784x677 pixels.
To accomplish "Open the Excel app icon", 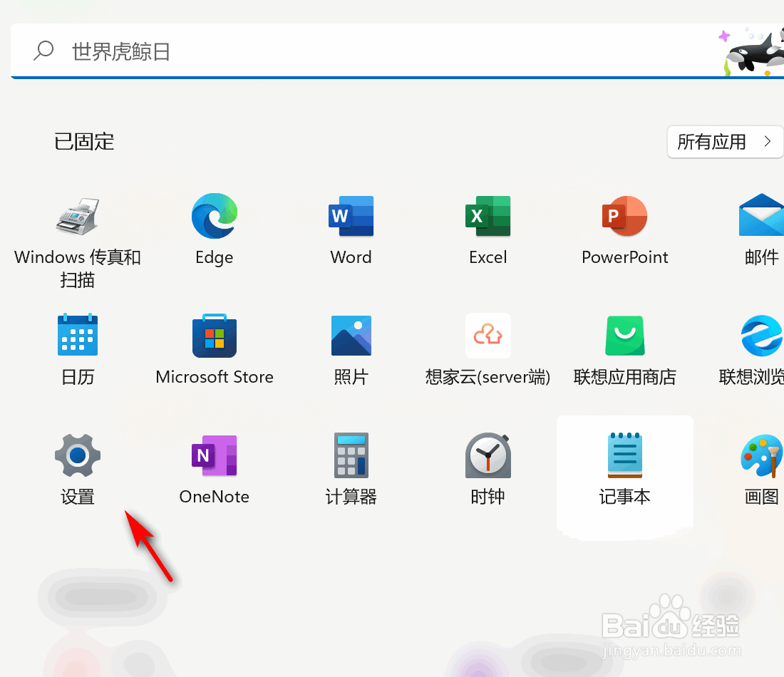I will 488,216.
